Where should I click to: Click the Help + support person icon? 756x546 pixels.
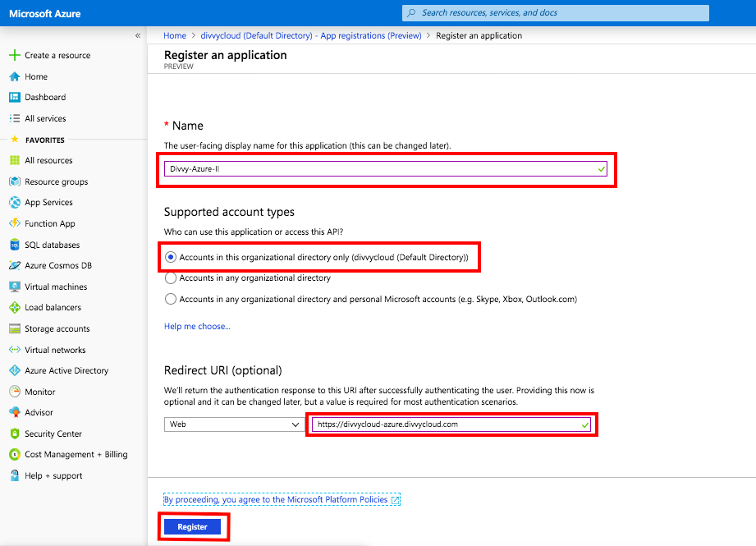click(x=15, y=475)
